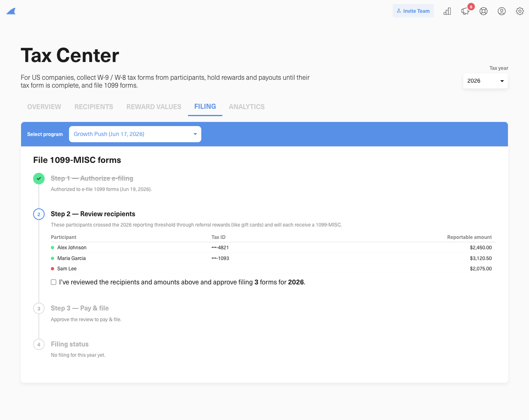Click Tax ID ending in 4821
Viewport: 529px width, 420px height.
(x=220, y=248)
